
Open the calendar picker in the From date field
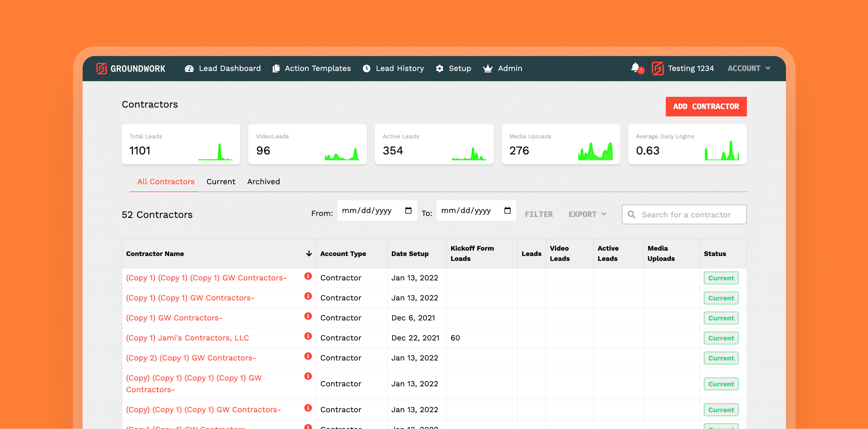[408, 210]
